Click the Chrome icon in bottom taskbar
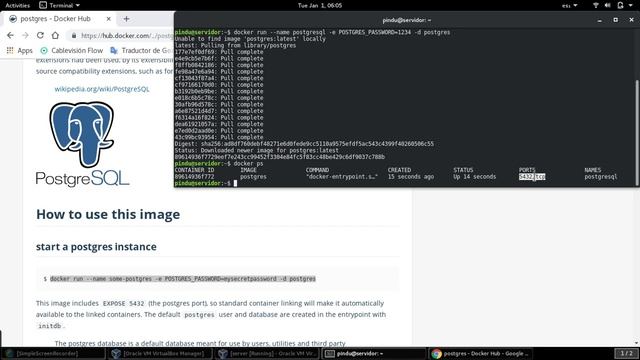This screenshot has height=360, width=640. point(436,353)
